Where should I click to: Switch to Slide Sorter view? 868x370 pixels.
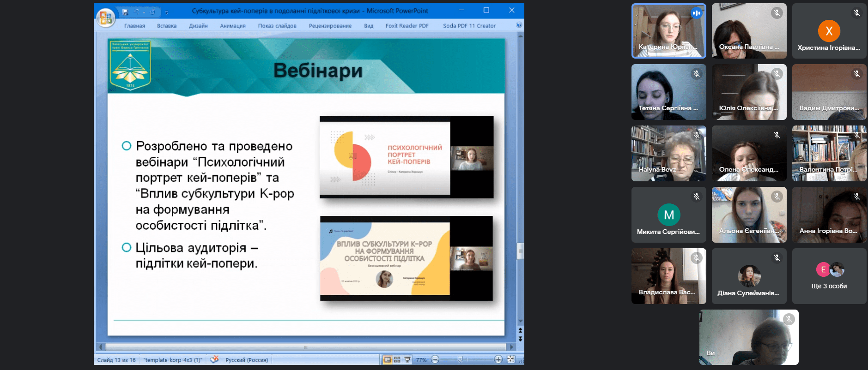(x=397, y=359)
